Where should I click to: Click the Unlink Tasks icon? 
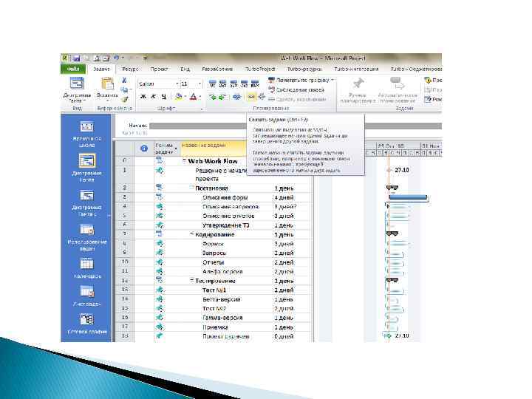262,97
